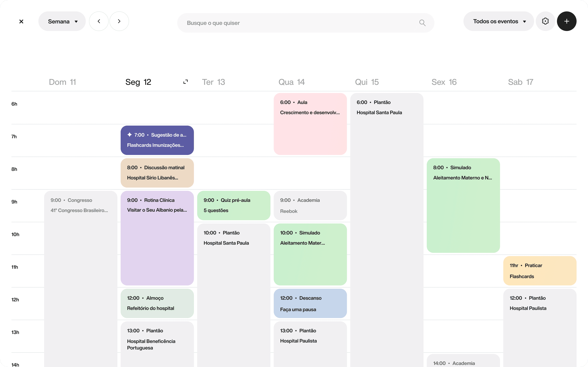Open calendar settings gear
The height and width of the screenshot is (367, 588).
click(x=545, y=21)
